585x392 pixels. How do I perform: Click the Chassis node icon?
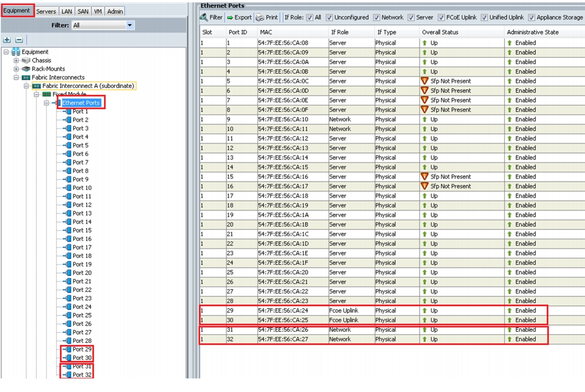point(26,61)
